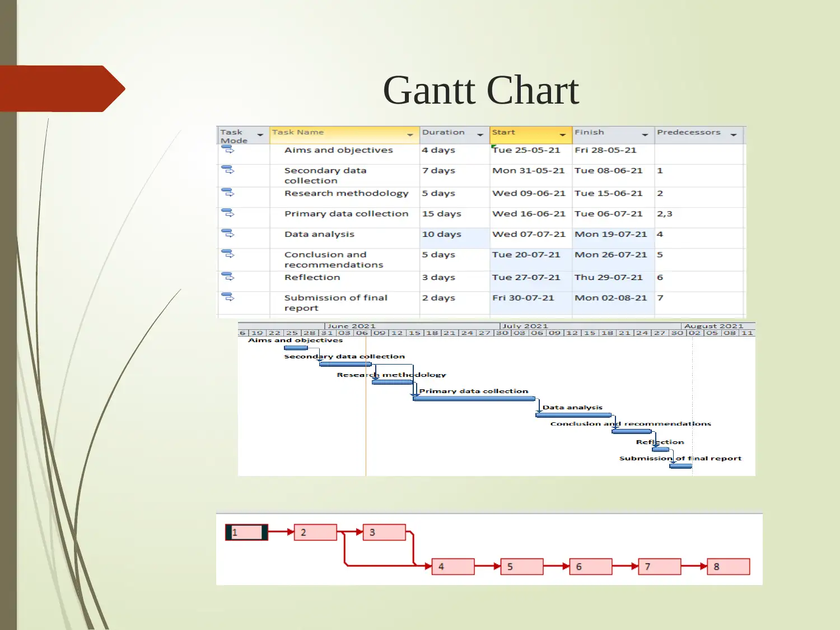The height and width of the screenshot is (630, 840).
Task: Select network diagram node 6
Action: tap(591, 566)
